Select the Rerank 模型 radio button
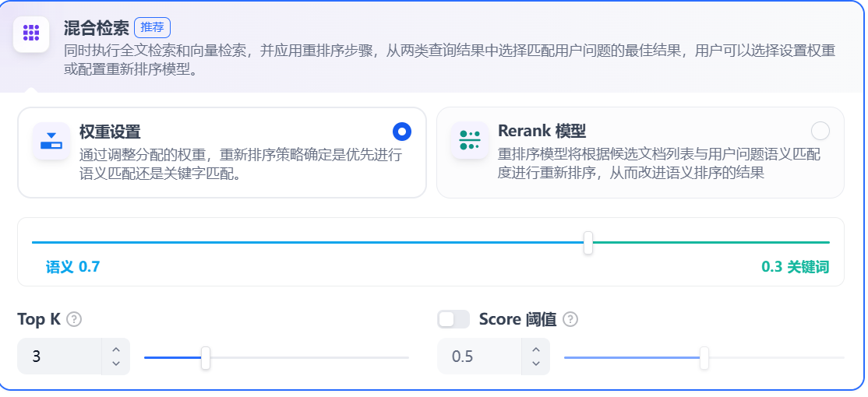Image resolution: width=868 pixels, height=397 pixels. click(820, 131)
